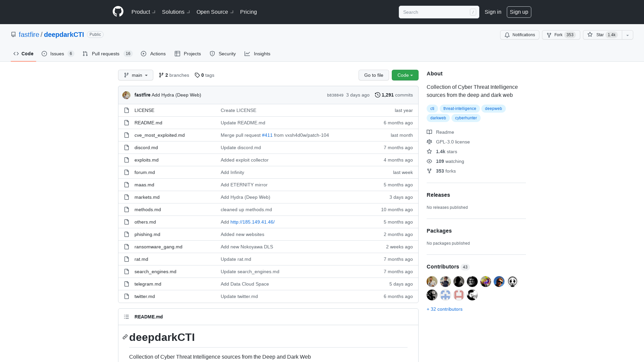
Task: Open the alien-face contributor avatar
Action: [513, 282]
